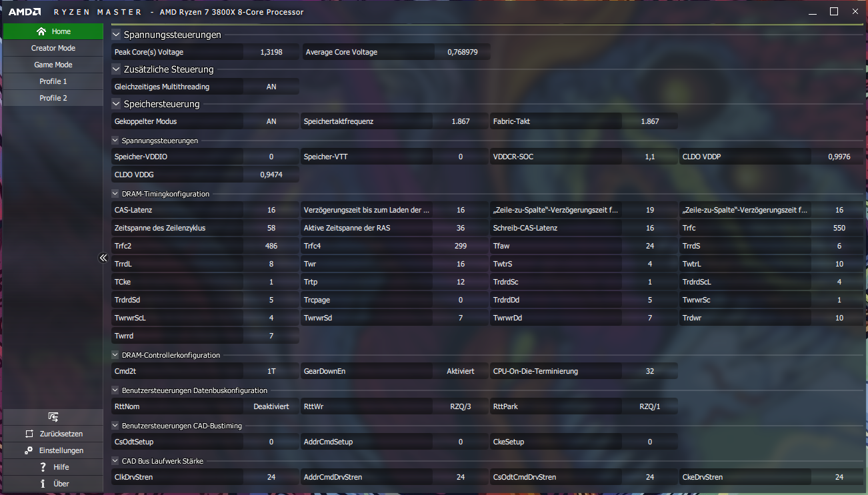This screenshot has width=868, height=495.
Task: Click Speichertaktfrequenz value 1.867
Action: click(x=461, y=121)
